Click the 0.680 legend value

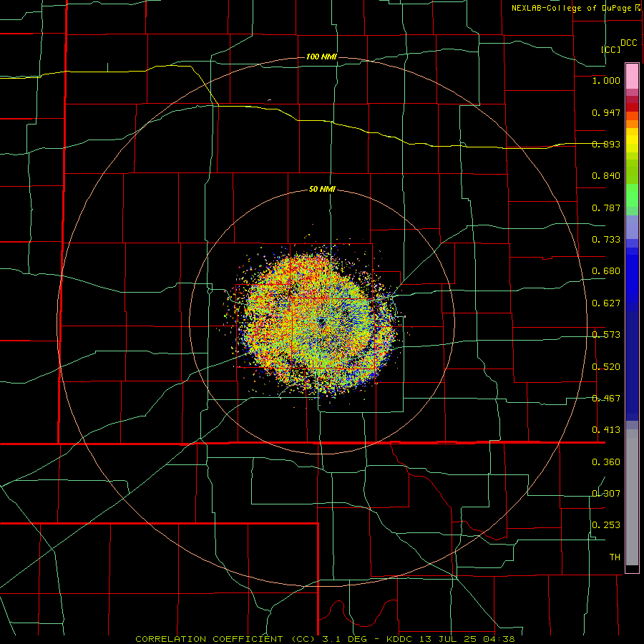[x=606, y=271]
